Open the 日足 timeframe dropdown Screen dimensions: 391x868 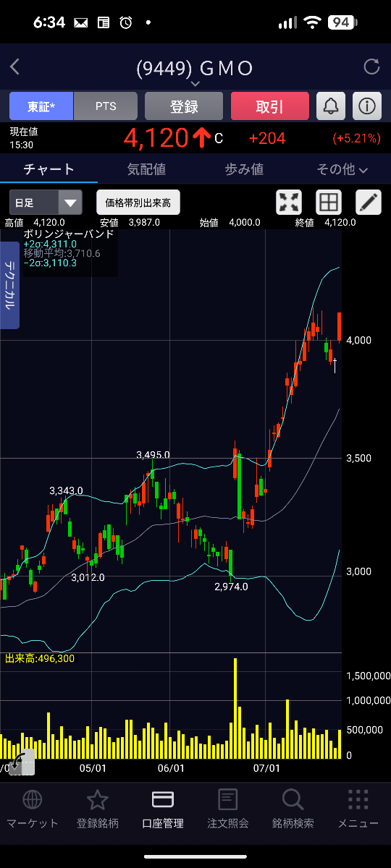pyautogui.click(x=46, y=203)
